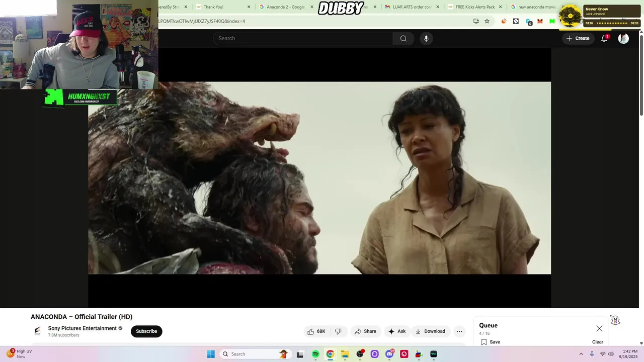Image resolution: width=644 pixels, height=362 pixels.
Task: Open File Explorer from the taskbar
Action: 345,354
